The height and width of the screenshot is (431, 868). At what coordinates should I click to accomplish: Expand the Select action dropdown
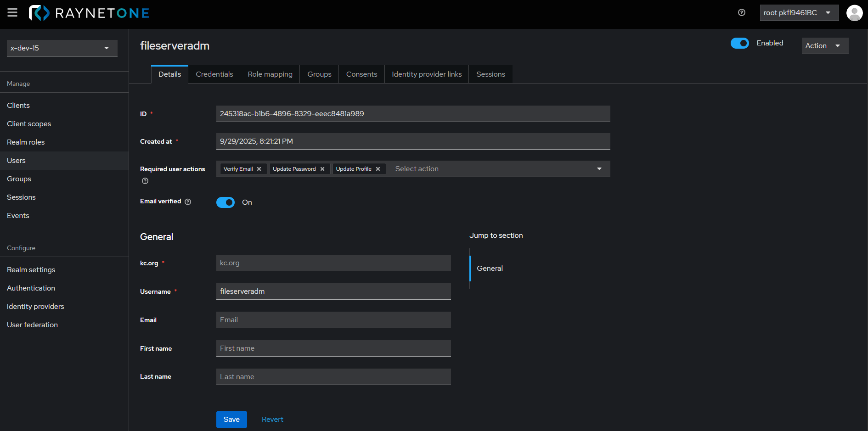click(x=599, y=169)
